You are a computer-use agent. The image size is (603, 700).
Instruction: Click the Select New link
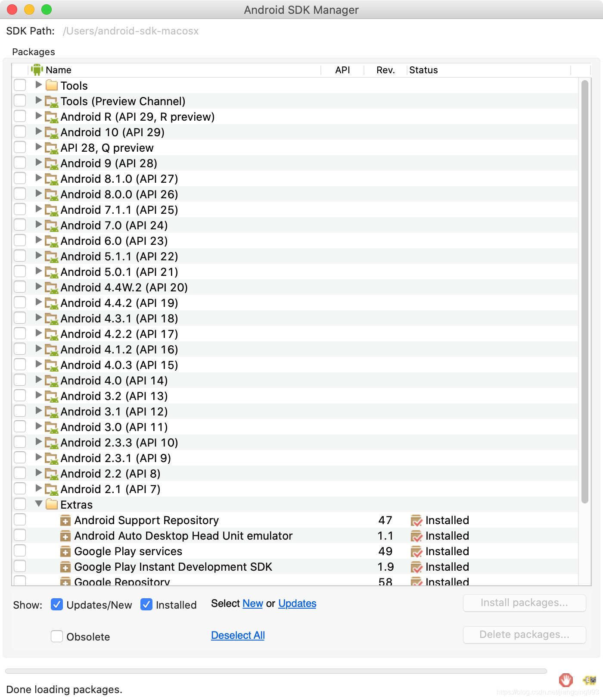point(253,603)
